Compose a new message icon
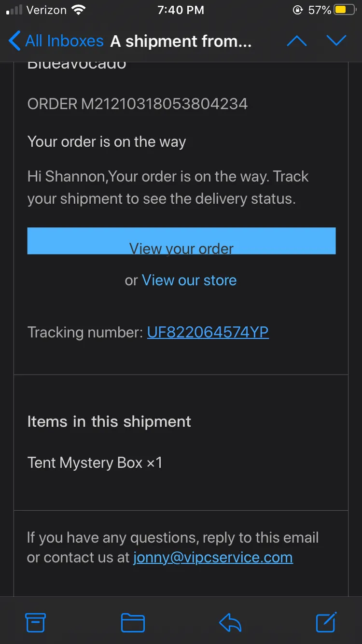The width and height of the screenshot is (362, 644). tap(326, 622)
